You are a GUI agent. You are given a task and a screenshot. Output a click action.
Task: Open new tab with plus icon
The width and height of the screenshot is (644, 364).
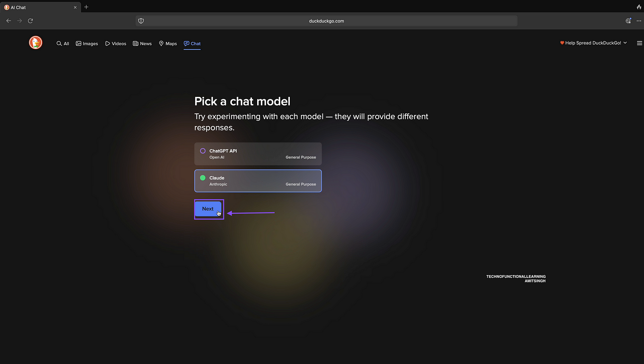click(x=86, y=7)
